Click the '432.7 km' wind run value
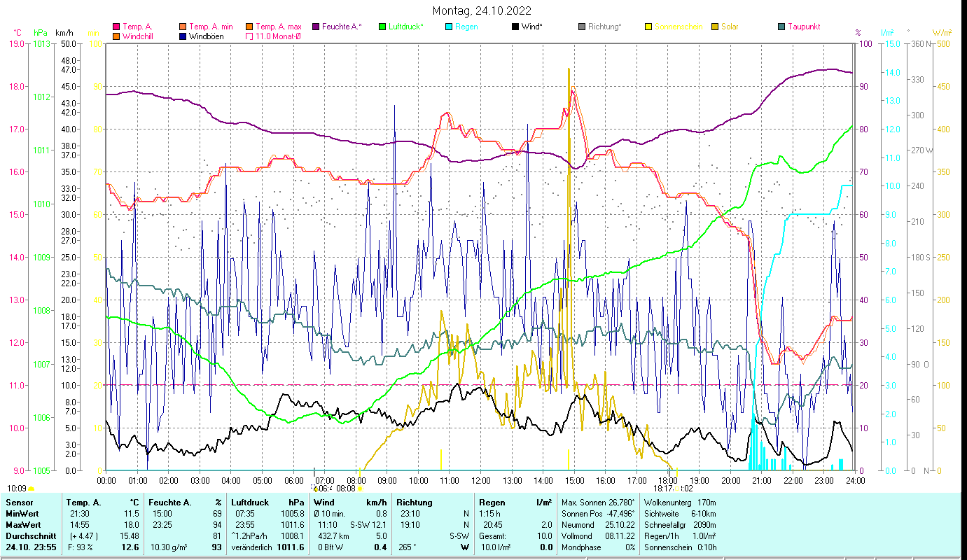Image resolution: width=967 pixels, height=560 pixels. [x=334, y=536]
